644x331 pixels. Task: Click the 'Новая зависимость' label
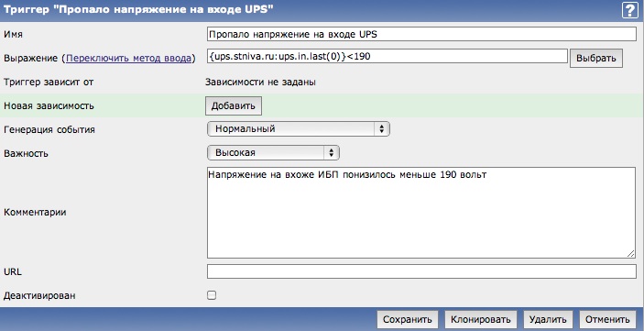49,105
